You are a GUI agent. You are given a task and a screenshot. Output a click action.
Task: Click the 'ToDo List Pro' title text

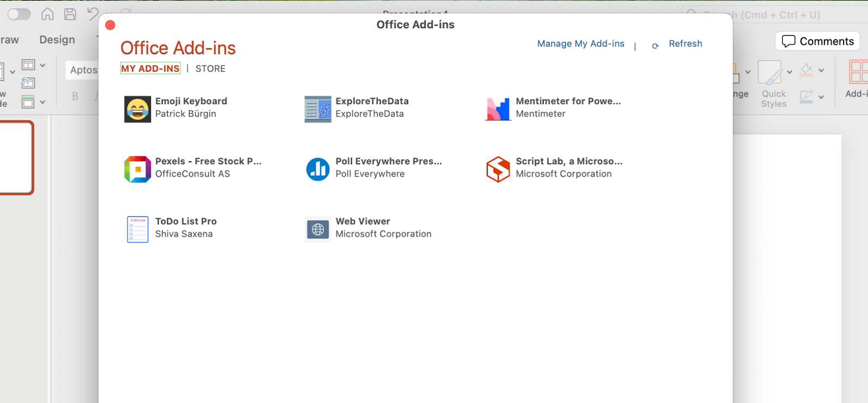pyautogui.click(x=186, y=221)
